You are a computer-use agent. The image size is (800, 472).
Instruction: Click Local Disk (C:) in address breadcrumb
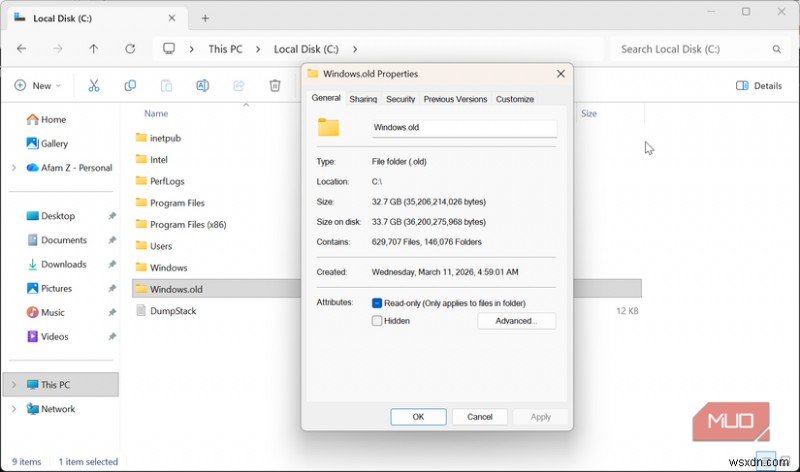click(306, 49)
